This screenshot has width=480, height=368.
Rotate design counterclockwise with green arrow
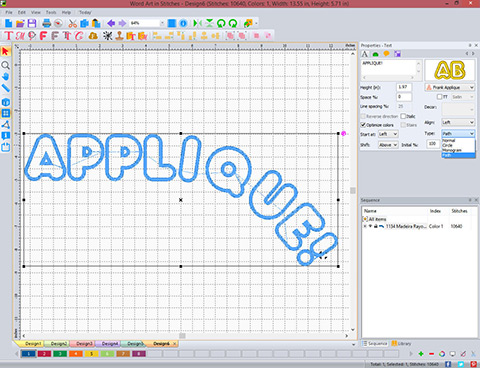coord(221,23)
